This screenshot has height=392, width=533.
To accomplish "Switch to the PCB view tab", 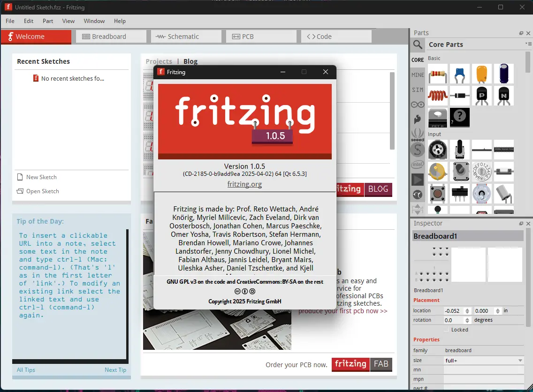I will coord(261,37).
